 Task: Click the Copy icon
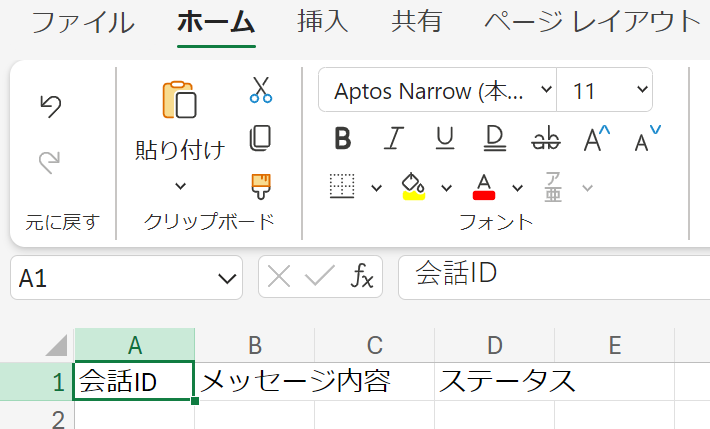(x=261, y=137)
